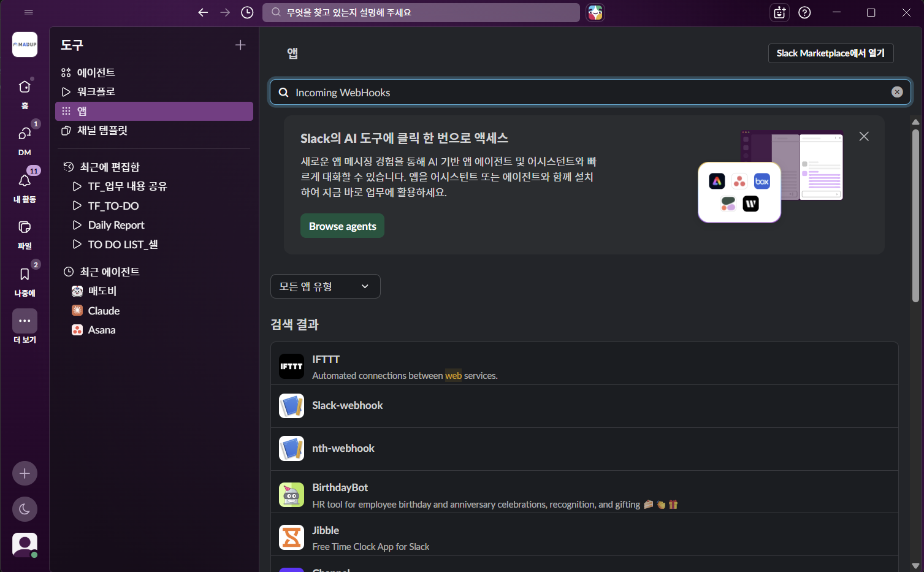This screenshot has width=924, height=572.
Task: Click the IFTTT app icon
Action: [291, 366]
